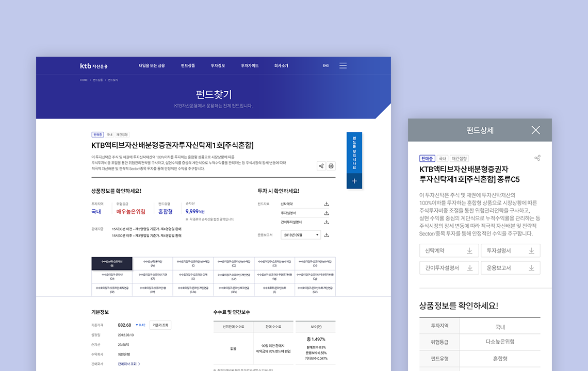This screenshot has height=371, width=588.
Task: Close the 펀드상세 mobile panel
Action: click(535, 130)
